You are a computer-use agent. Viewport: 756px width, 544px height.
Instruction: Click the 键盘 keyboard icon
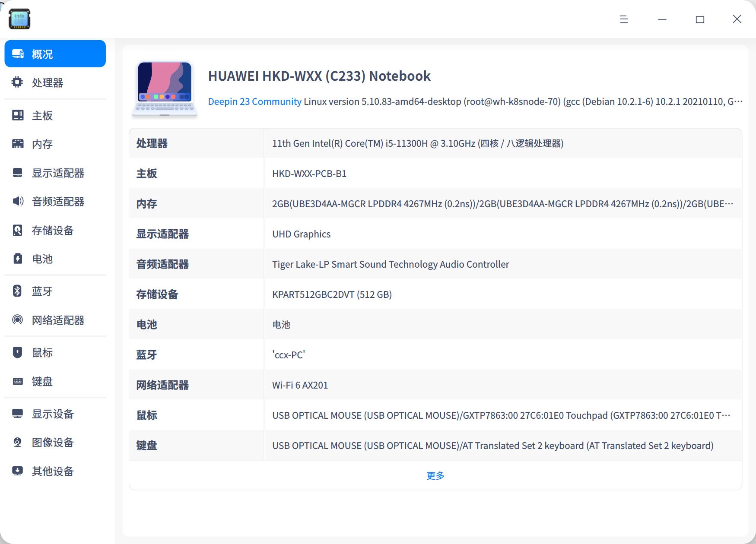pos(18,381)
